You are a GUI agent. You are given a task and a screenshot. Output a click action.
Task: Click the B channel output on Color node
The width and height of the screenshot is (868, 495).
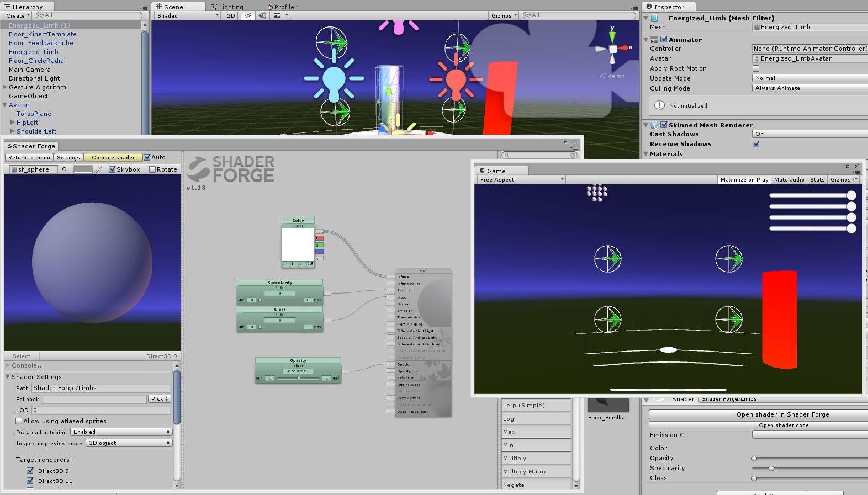point(319,252)
